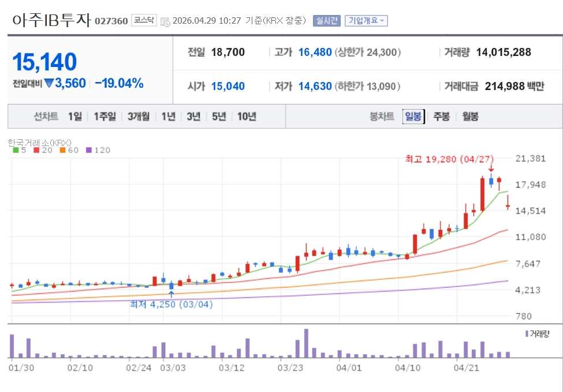Click the blue down-triangle price change icon
Image resolution: width=563 pixels, height=392 pixels.
(49, 83)
